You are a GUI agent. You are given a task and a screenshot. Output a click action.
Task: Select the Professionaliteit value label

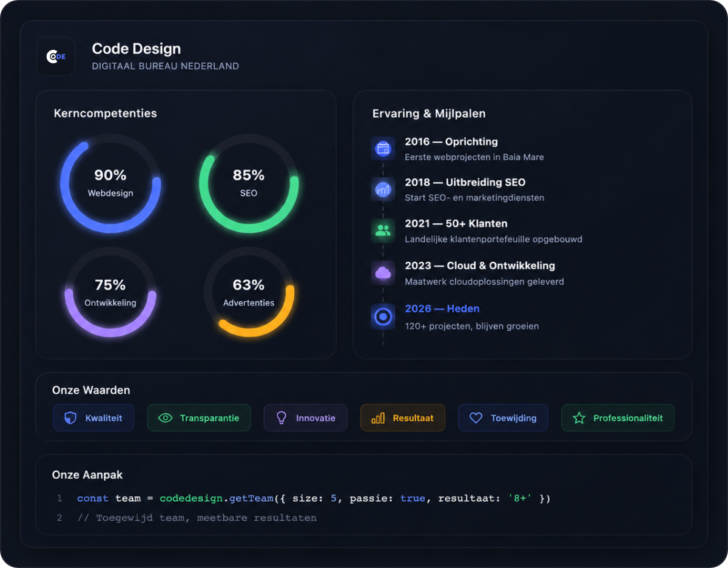(628, 418)
